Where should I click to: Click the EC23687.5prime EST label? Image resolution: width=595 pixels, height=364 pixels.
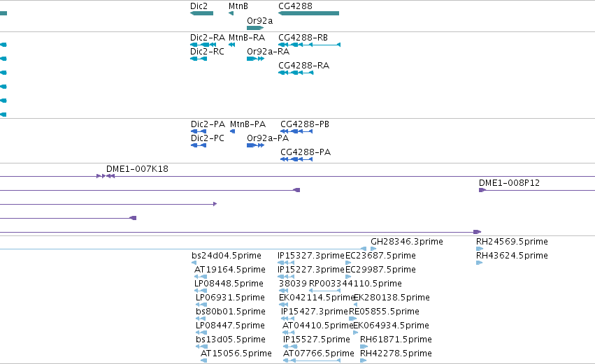[380, 256]
